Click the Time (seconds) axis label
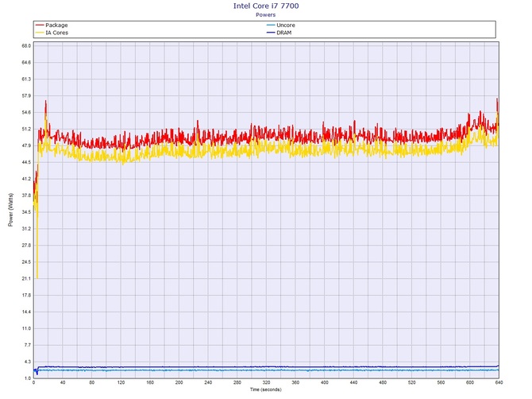This screenshot has height=399, width=532. (x=266, y=389)
